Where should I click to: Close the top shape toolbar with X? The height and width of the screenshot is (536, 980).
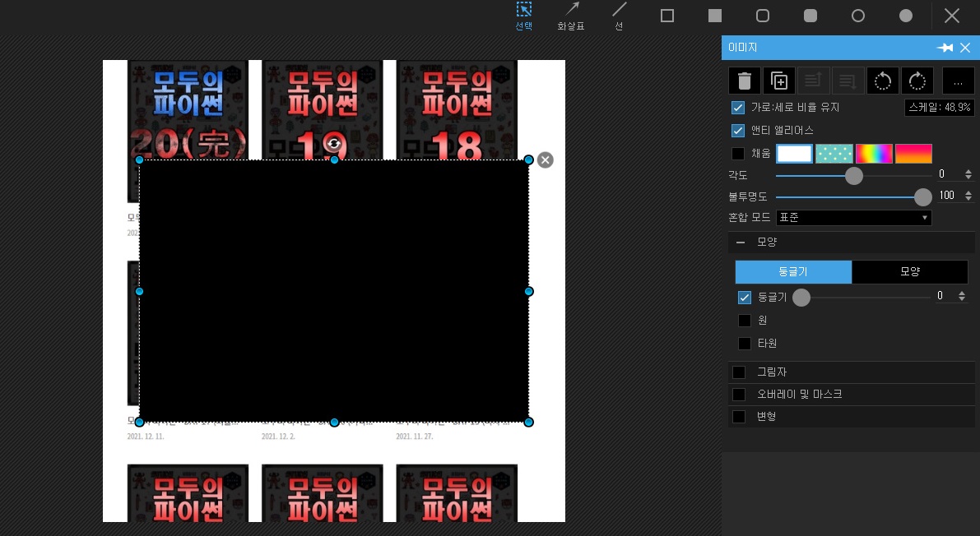pyautogui.click(x=952, y=16)
